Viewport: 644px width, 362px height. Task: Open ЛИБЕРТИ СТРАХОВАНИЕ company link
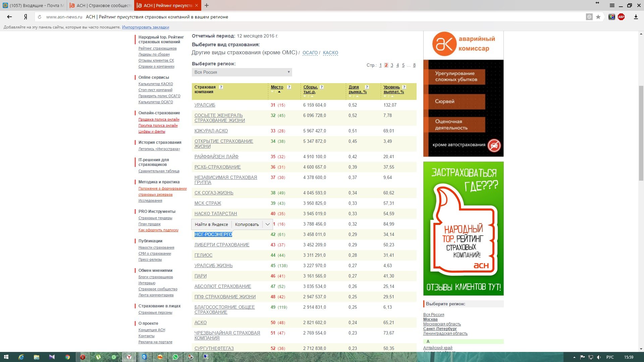point(222,245)
